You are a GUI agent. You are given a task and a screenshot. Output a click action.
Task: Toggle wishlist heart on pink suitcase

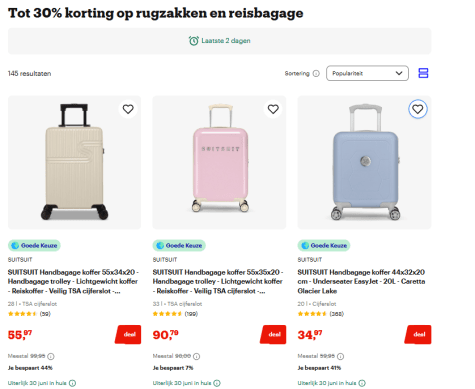273,109
